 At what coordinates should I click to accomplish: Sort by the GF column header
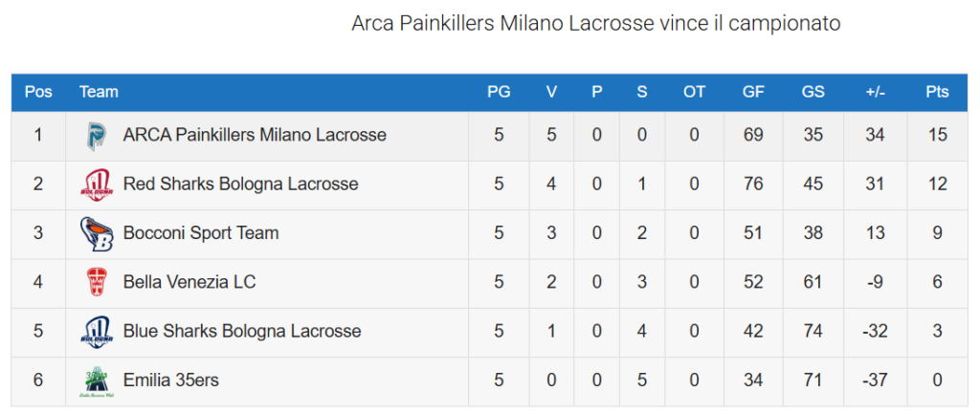tap(753, 93)
